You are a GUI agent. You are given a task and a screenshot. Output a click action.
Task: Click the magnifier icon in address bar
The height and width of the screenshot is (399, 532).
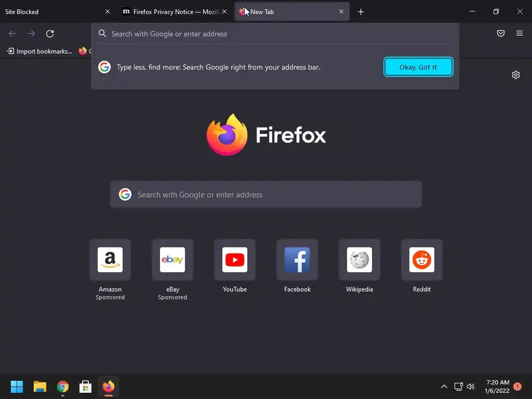click(x=102, y=33)
